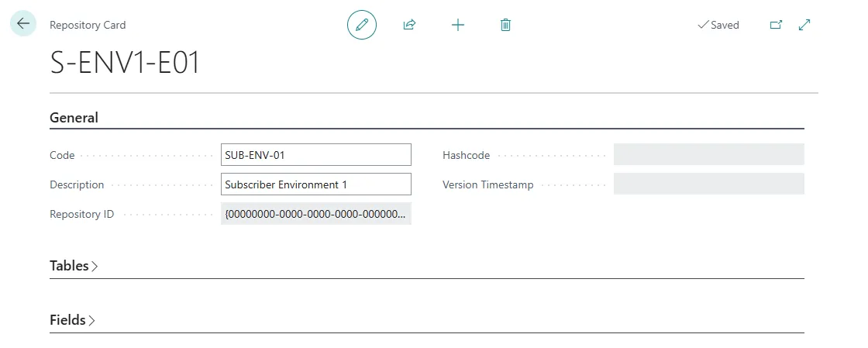Screen dimensions: 868x348
Task: Click the Version Timestamp label
Action: tap(487, 185)
